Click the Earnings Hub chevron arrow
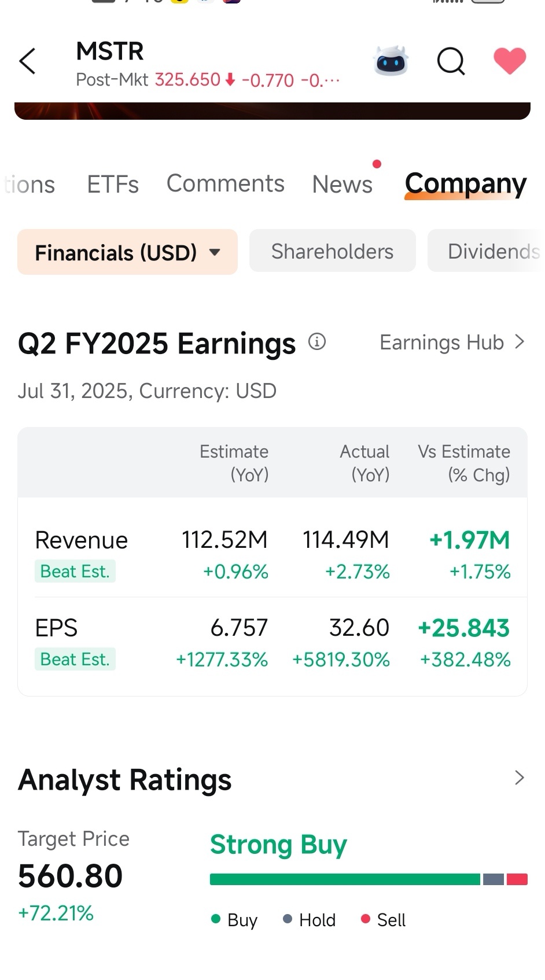The height and width of the screenshot is (980, 545). click(520, 342)
